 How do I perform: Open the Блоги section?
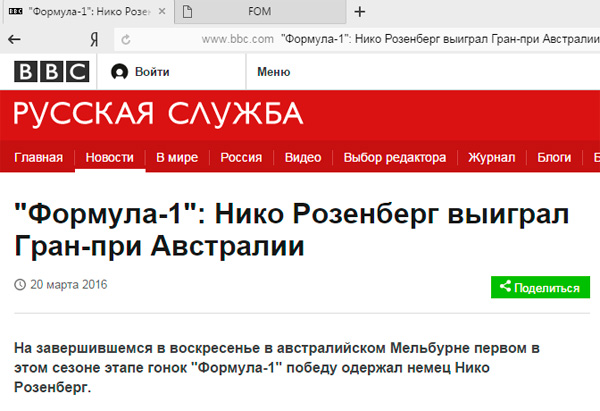click(x=554, y=158)
